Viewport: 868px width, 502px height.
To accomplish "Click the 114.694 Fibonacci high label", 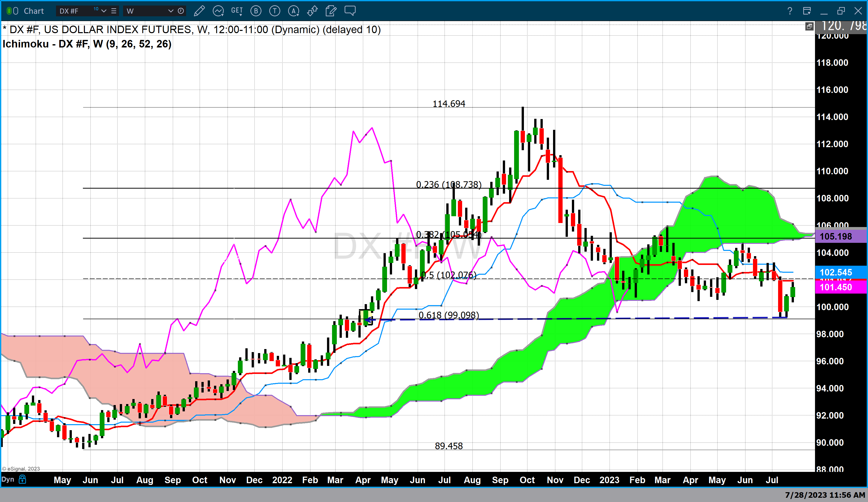I will click(449, 104).
